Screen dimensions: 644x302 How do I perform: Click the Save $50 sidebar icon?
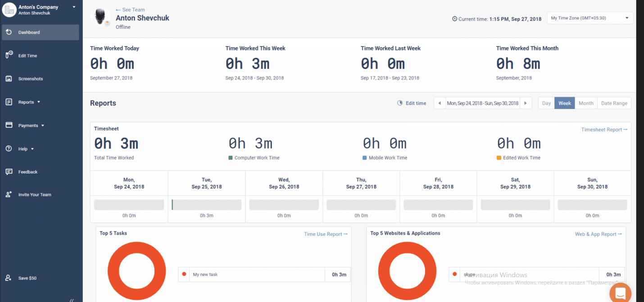(x=9, y=278)
